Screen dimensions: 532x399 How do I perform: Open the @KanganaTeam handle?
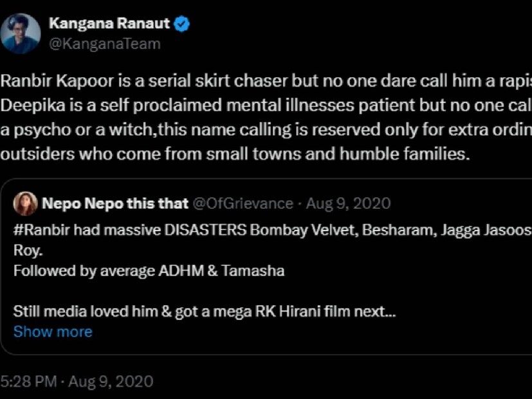tap(104, 44)
